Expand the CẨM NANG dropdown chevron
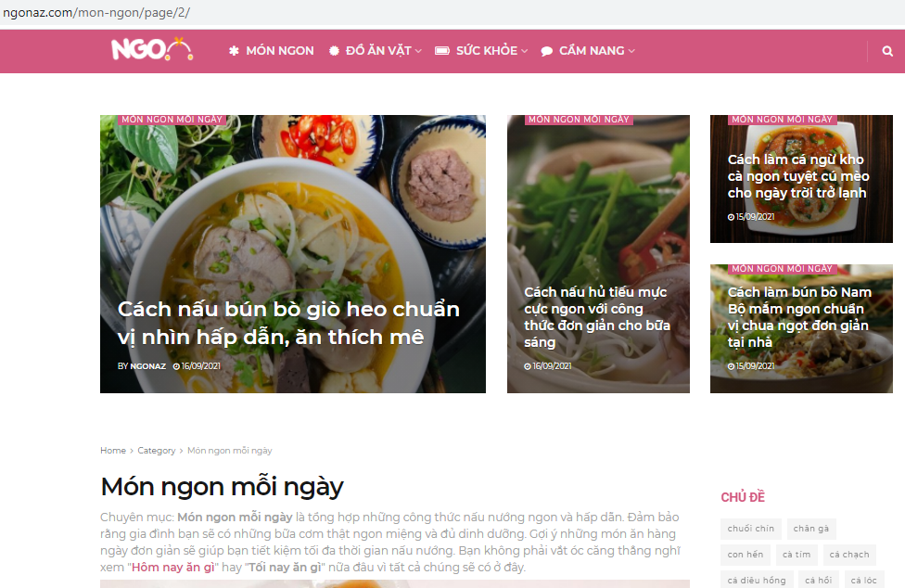 (632, 51)
